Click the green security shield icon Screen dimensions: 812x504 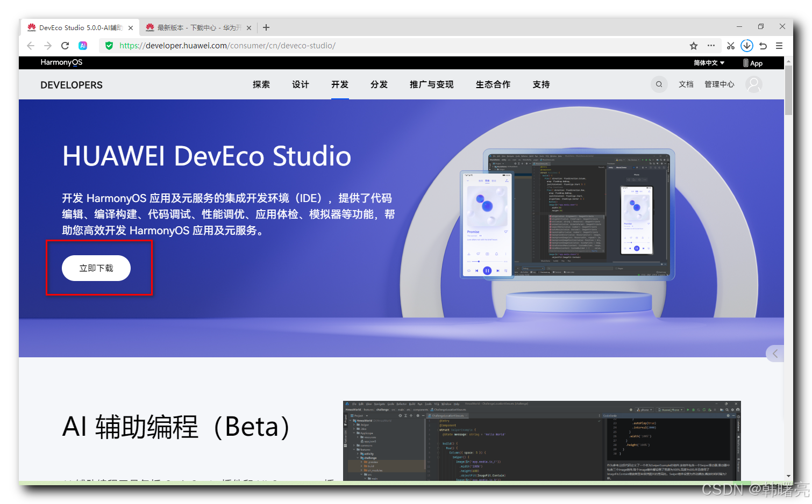pyautogui.click(x=109, y=46)
